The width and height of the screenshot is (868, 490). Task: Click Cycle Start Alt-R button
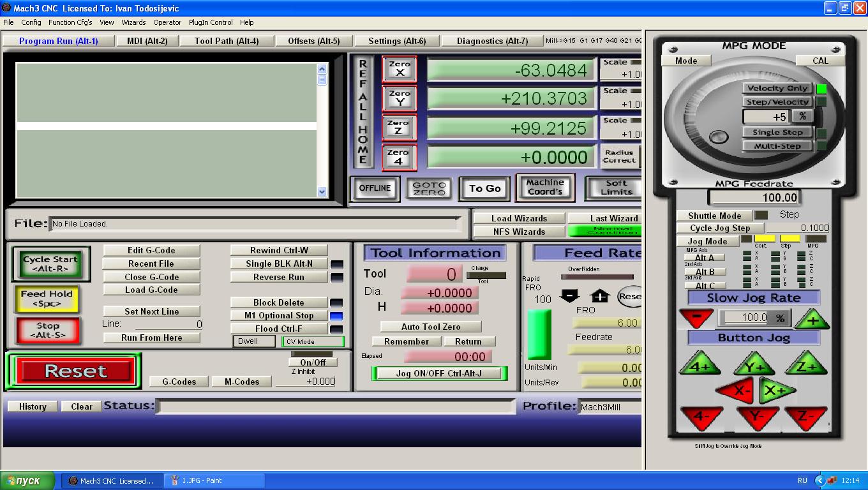coord(50,264)
